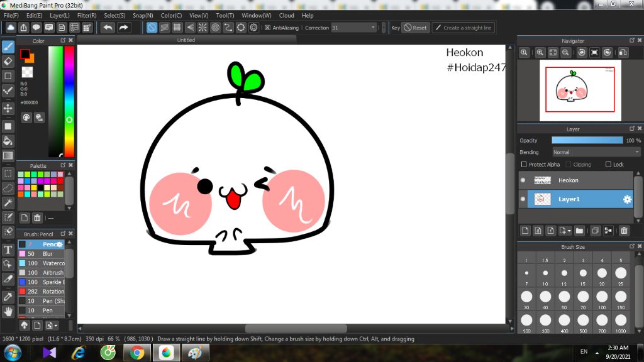Open Internet Explorer from taskbar
Screen dimensions: 644x362
pyautogui.click(x=79, y=353)
